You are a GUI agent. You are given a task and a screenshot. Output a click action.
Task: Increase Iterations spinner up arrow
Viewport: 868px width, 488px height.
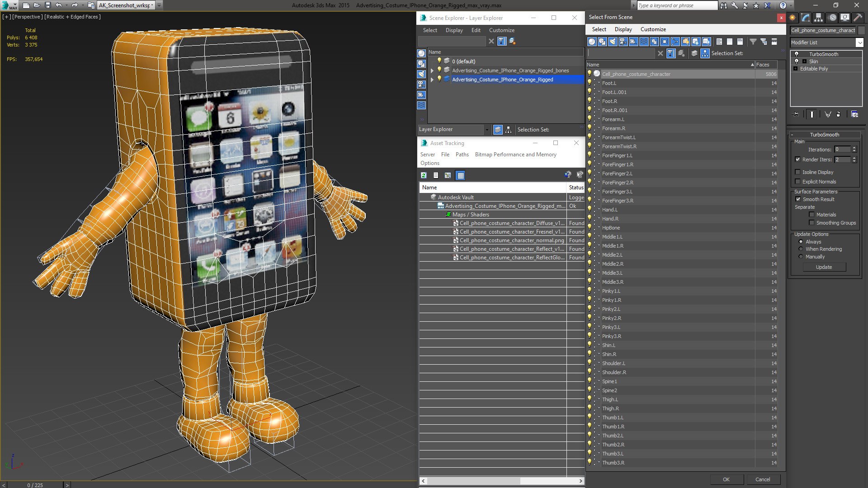(854, 148)
